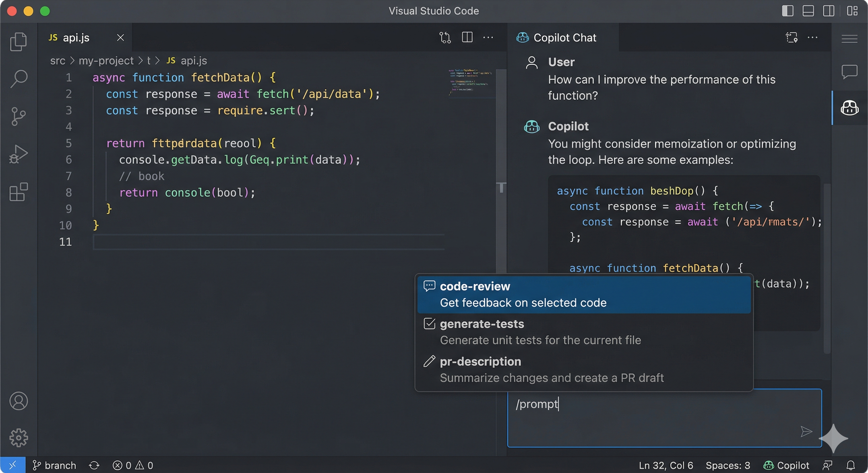Toggle the secondary sidebar visibility

[x=829, y=11]
